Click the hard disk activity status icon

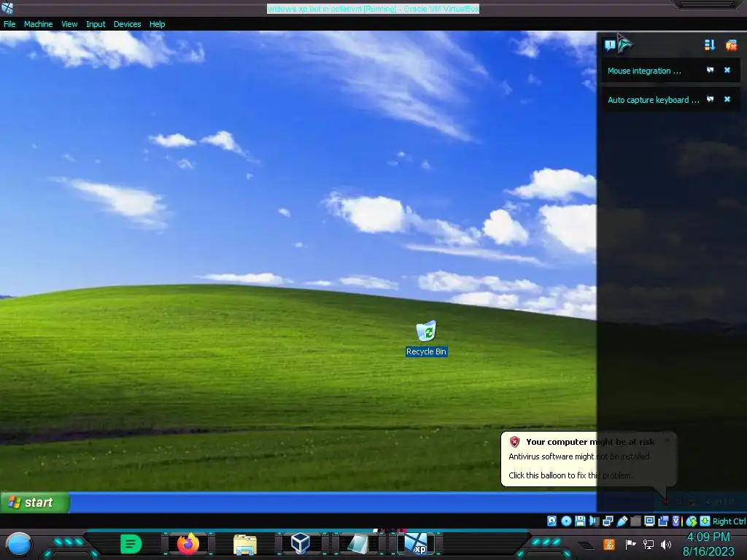(x=551, y=521)
